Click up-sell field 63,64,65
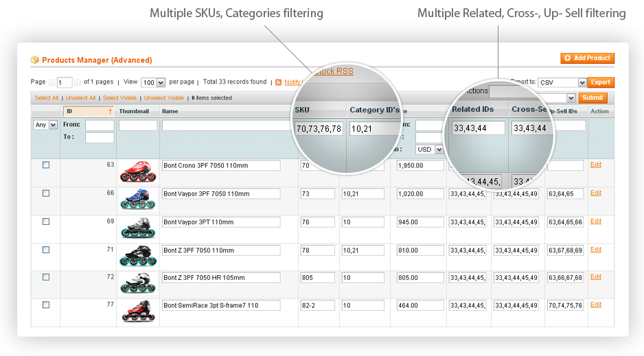 coord(565,194)
